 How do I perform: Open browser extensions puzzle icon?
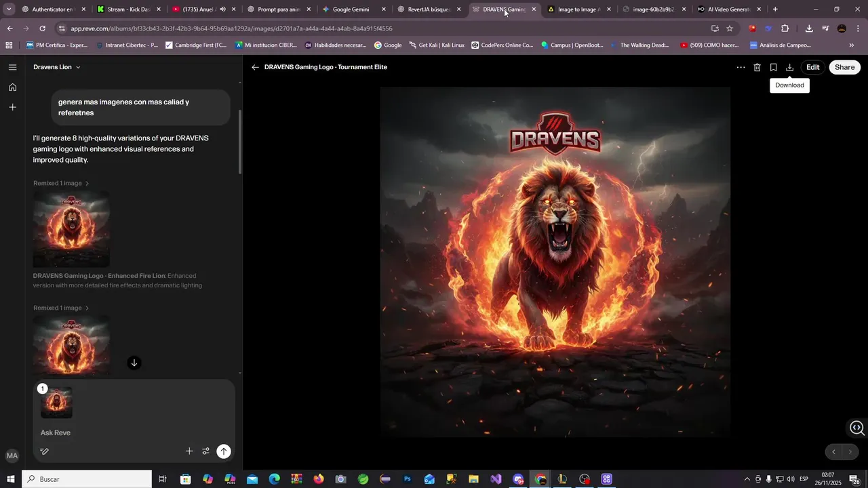pyautogui.click(x=785, y=28)
